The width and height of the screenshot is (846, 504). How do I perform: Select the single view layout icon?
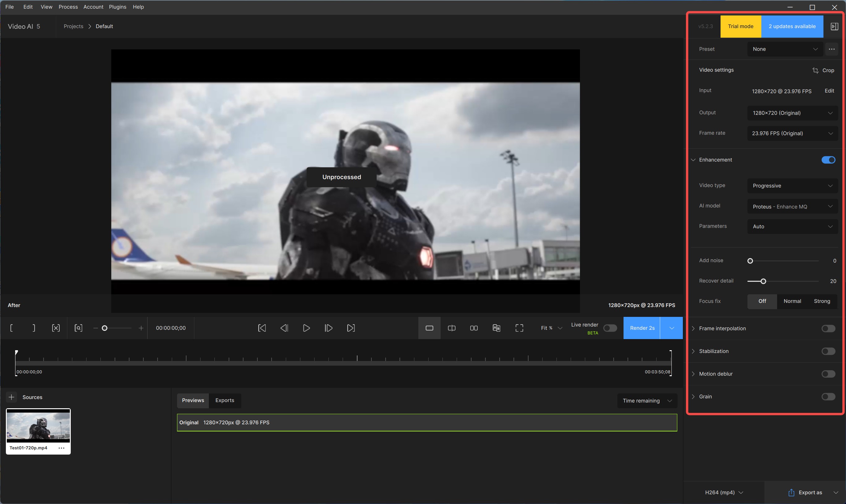click(429, 328)
